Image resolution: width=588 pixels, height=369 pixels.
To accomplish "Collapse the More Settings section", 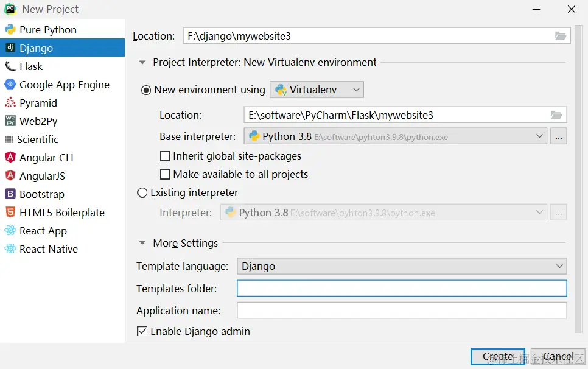I will tap(142, 243).
